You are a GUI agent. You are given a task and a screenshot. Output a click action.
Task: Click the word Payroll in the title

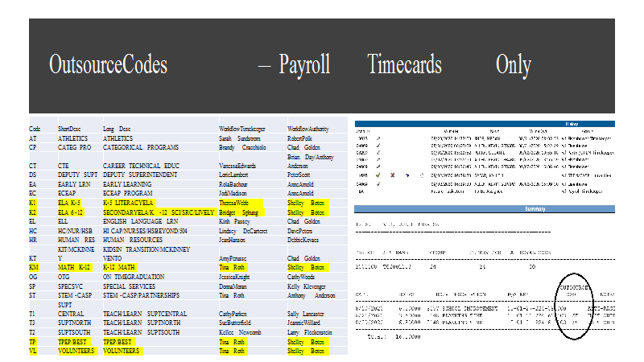304,65
